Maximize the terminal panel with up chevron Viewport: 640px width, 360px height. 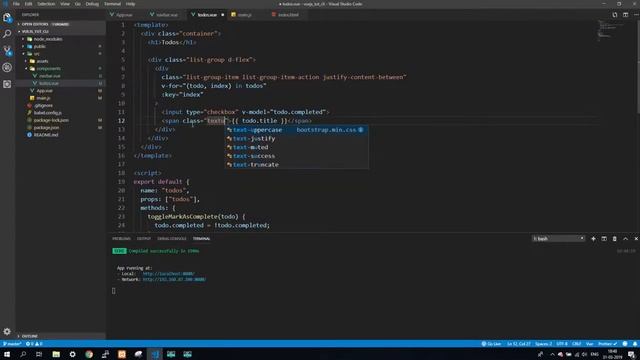point(625,238)
